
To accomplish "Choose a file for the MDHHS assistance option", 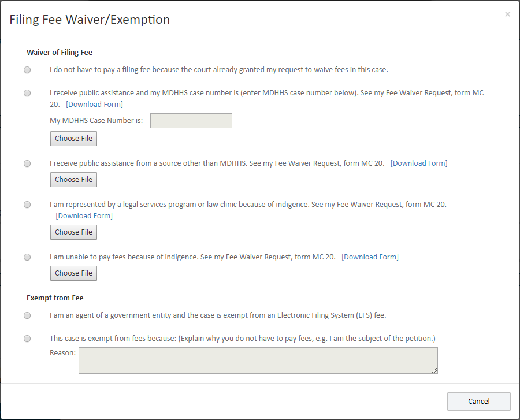I will click(x=73, y=139).
